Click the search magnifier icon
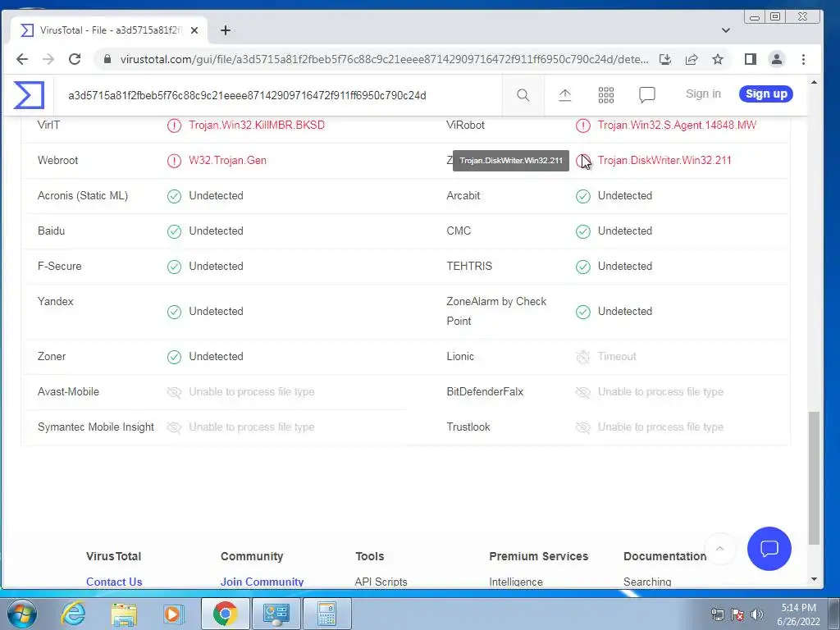The height and width of the screenshot is (630, 840). (x=523, y=95)
